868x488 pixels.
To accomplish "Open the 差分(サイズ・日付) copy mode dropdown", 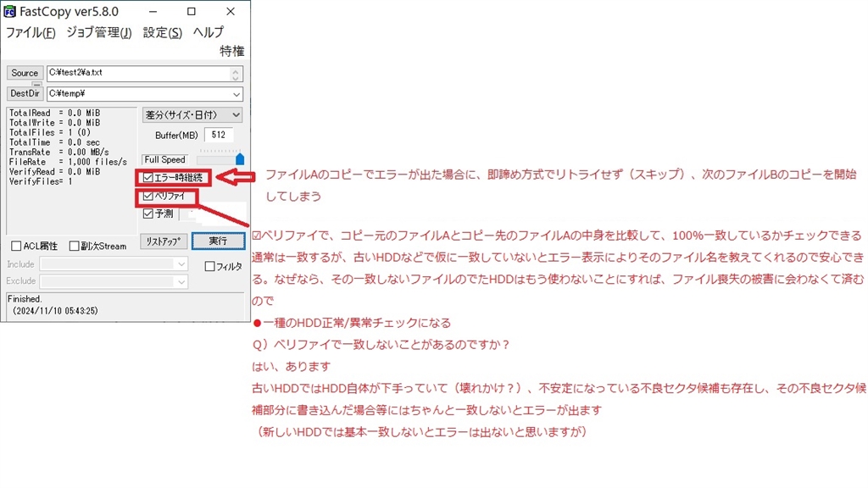I will (x=192, y=115).
